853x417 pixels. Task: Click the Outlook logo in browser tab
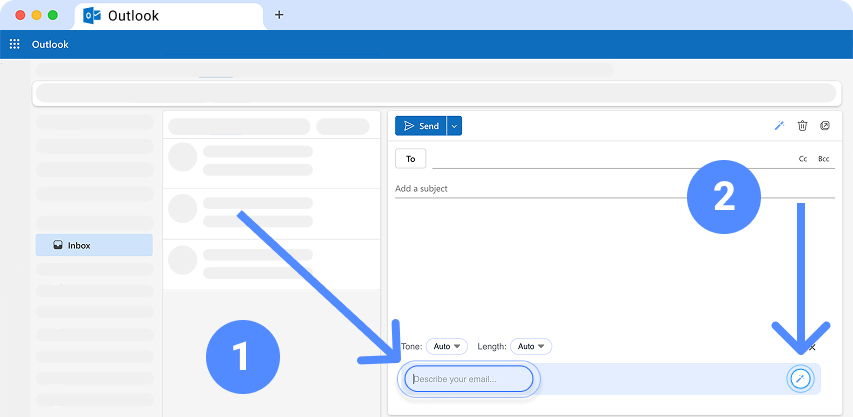pos(91,15)
